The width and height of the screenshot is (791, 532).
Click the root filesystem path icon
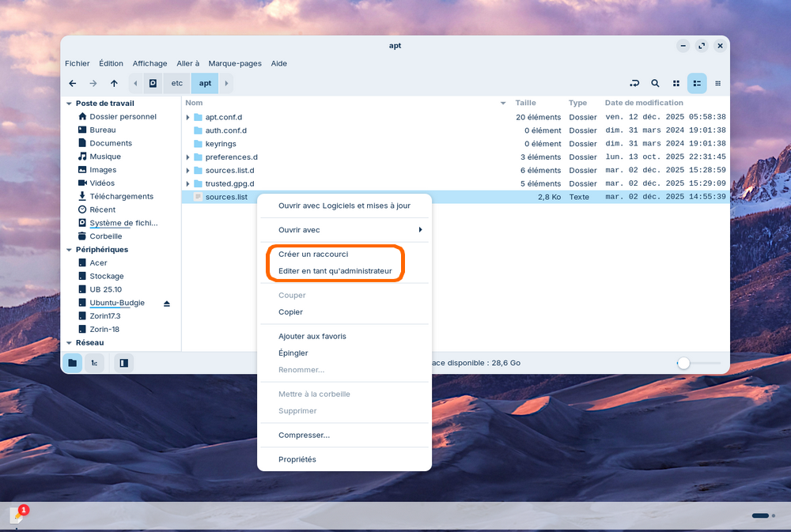(x=153, y=83)
